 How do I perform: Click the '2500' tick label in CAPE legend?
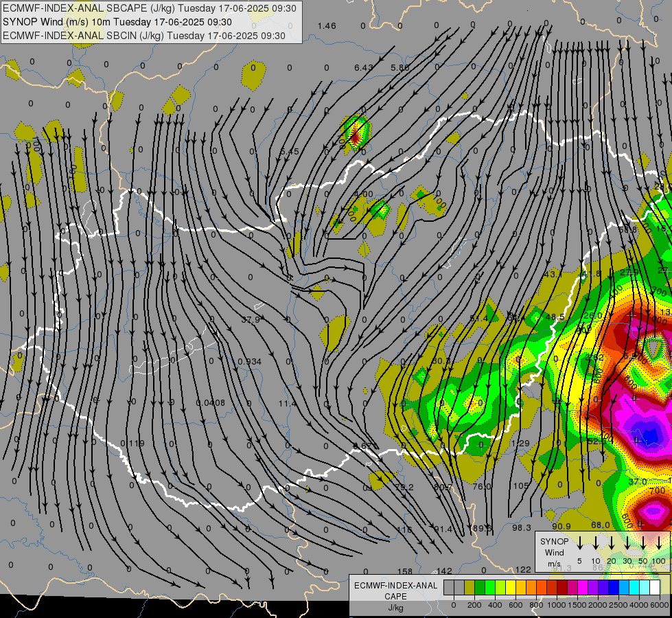pos(618,605)
